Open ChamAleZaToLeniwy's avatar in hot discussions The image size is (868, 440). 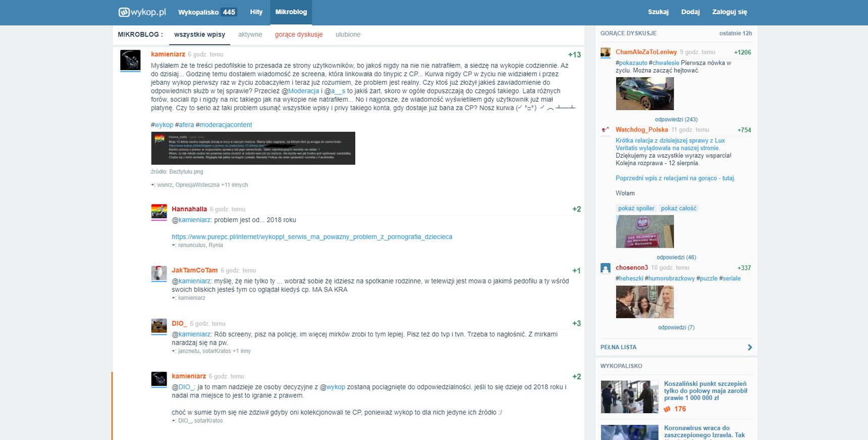coord(606,53)
